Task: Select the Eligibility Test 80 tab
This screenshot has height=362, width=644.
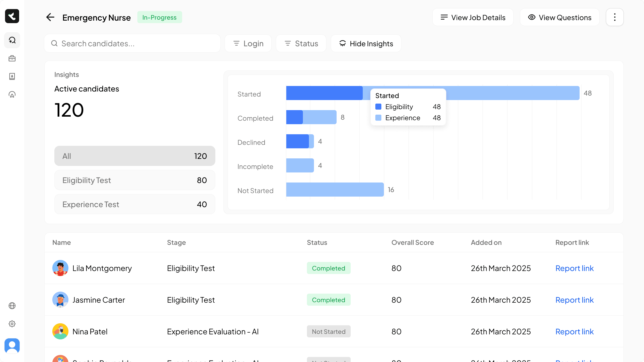Action: (135, 180)
